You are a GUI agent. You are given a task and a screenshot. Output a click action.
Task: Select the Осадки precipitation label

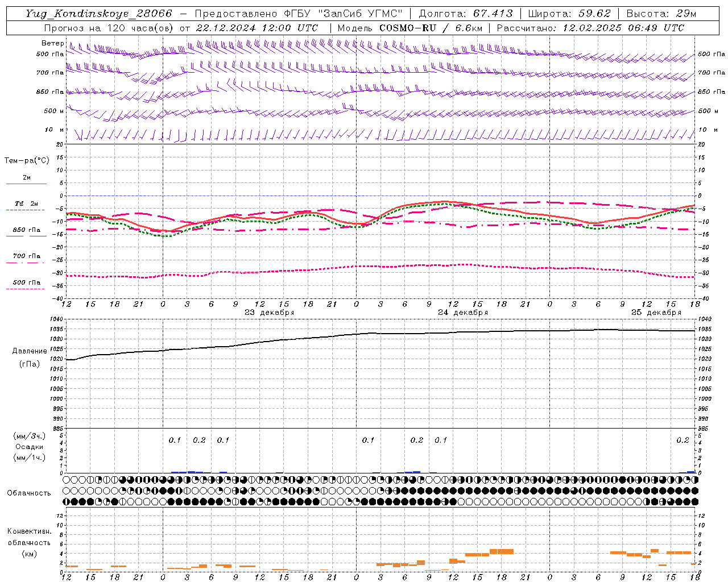click(x=29, y=447)
